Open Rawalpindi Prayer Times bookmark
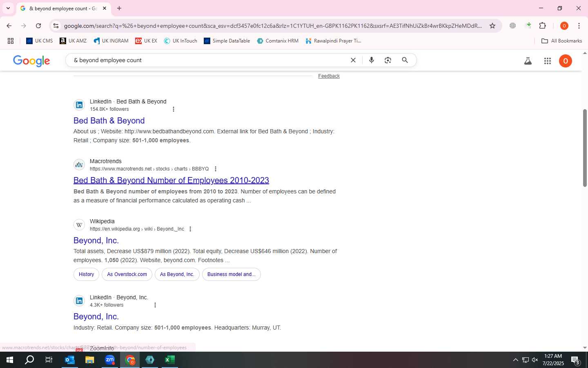Image resolution: width=588 pixels, height=368 pixels. [x=334, y=41]
